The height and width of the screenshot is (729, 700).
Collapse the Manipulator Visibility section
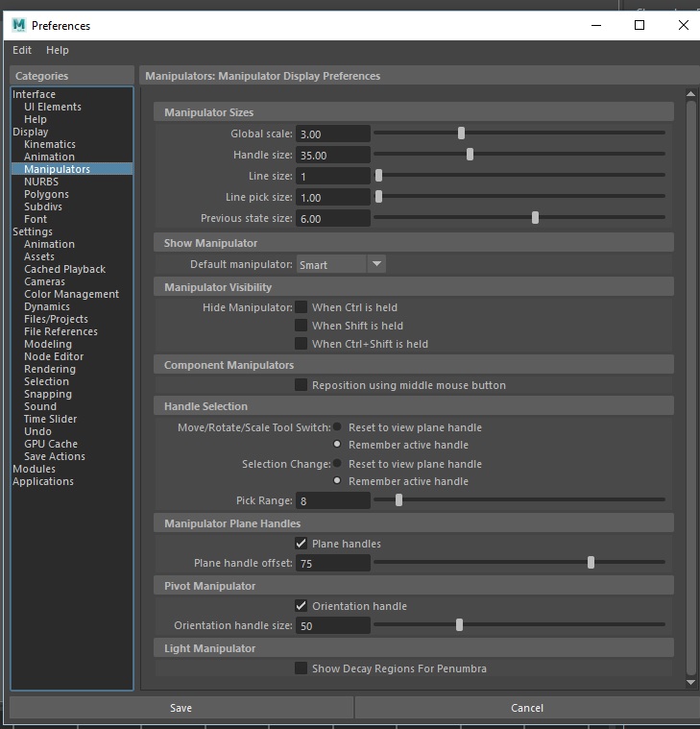(x=414, y=287)
